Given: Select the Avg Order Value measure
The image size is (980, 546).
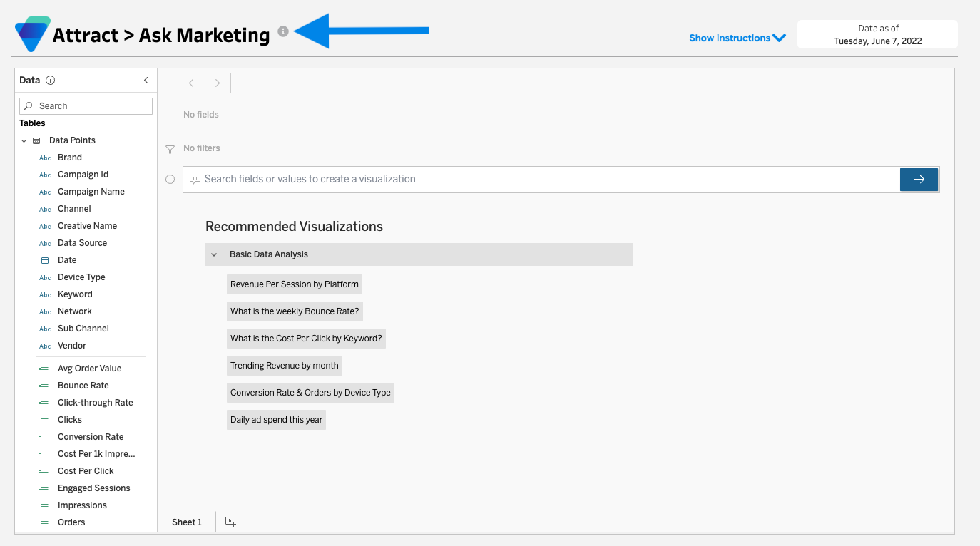Looking at the screenshot, I should click(x=90, y=369).
